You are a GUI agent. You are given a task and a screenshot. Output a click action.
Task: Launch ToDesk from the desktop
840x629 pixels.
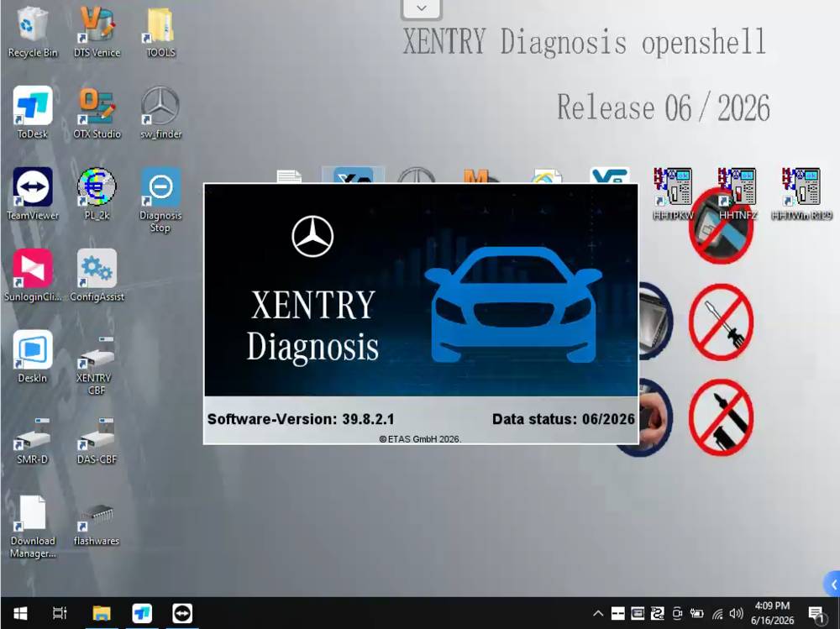[x=32, y=113]
